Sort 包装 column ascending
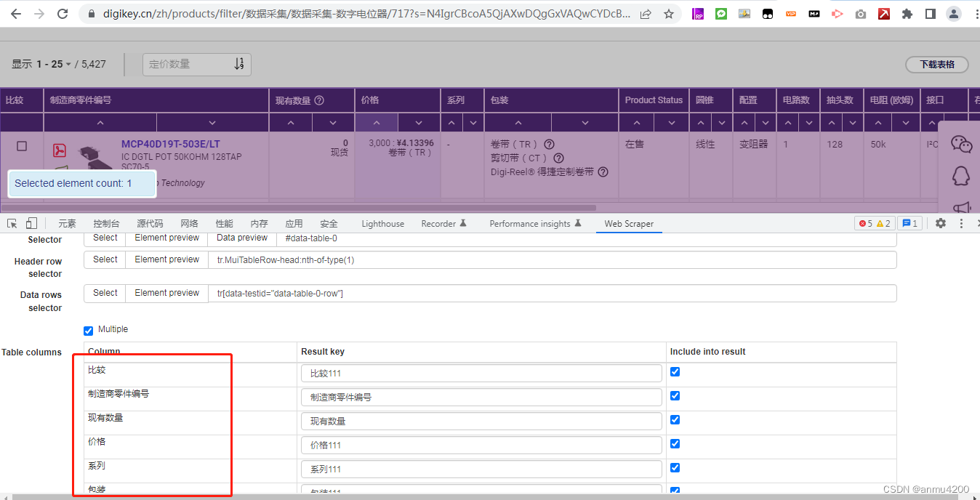 (x=518, y=123)
